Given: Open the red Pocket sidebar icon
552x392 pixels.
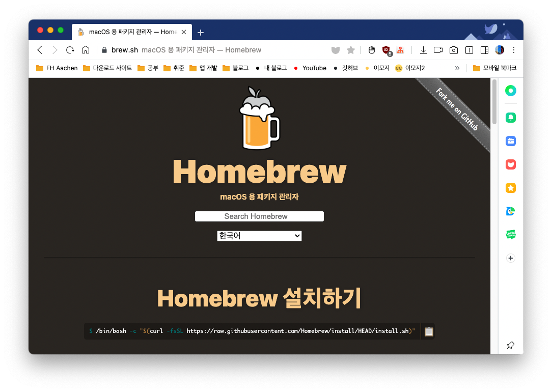Looking at the screenshot, I should coord(510,164).
